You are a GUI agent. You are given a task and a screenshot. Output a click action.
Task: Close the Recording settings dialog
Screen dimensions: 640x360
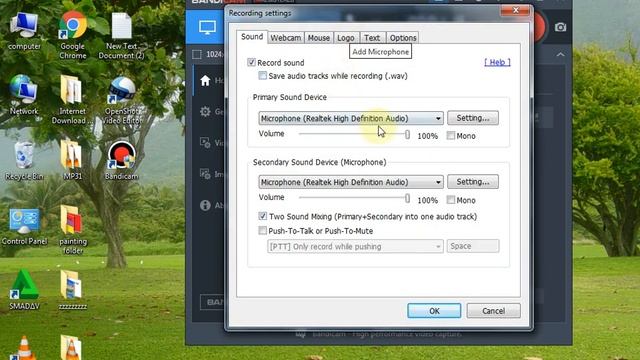click(x=516, y=11)
